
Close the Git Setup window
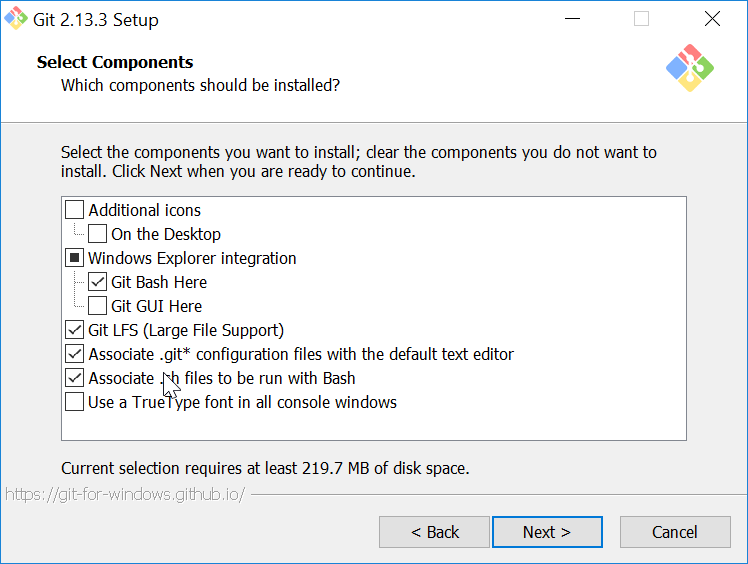point(712,19)
